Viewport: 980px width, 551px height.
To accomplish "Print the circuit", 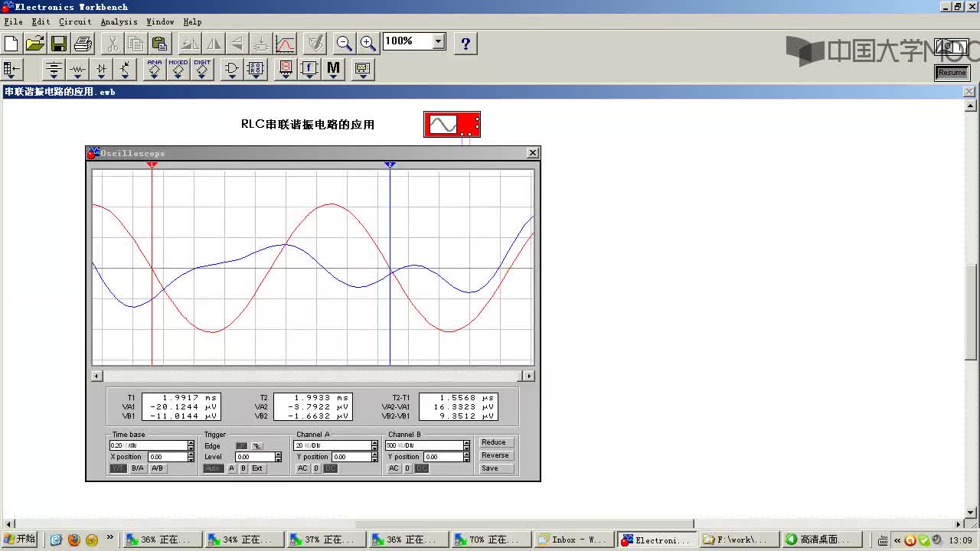I will click(x=83, y=43).
